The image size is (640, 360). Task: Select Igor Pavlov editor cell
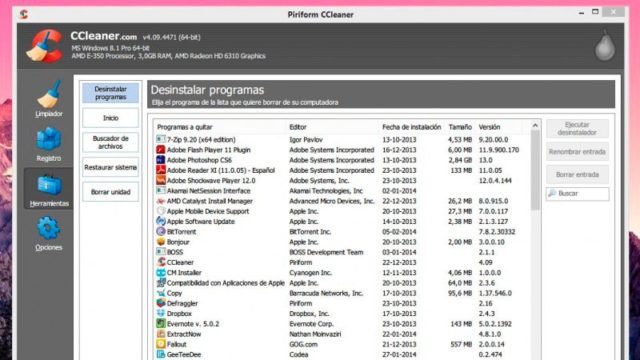(306, 140)
